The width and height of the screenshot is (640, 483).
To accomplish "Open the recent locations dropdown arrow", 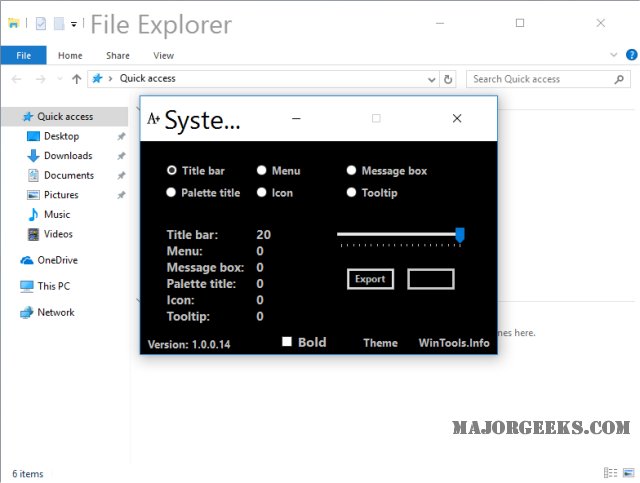I will [x=60, y=79].
